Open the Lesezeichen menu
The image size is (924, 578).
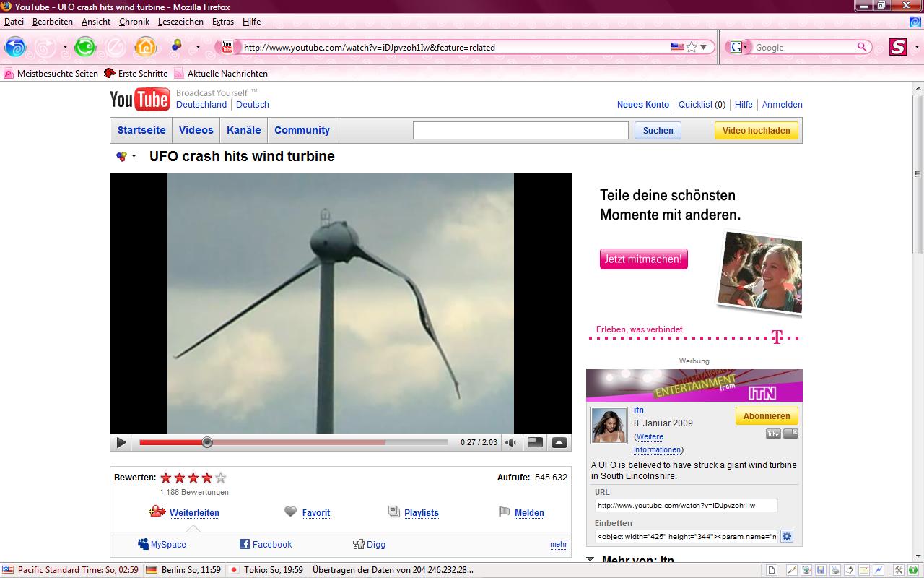pos(180,22)
